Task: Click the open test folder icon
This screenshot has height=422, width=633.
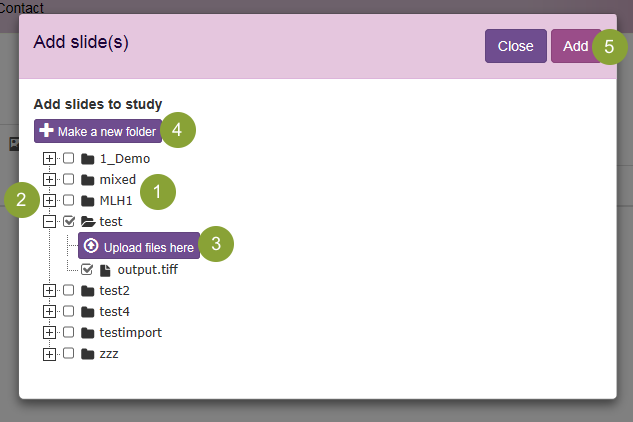Action: pos(88,222)
